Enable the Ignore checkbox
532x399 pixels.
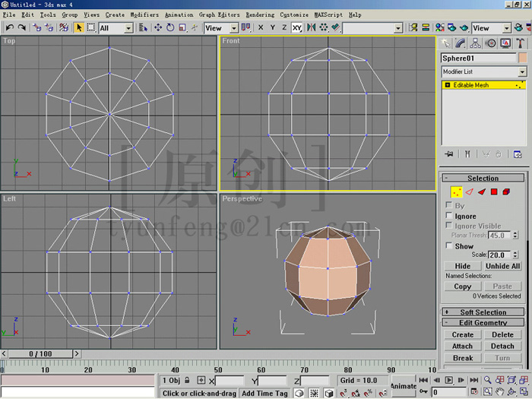449,215
